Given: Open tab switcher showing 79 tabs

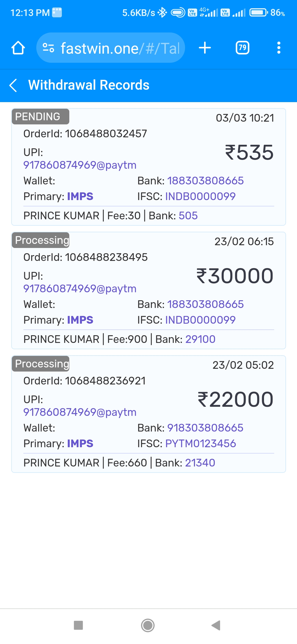Looking at the screenshot, I should (x=242, y=48).
